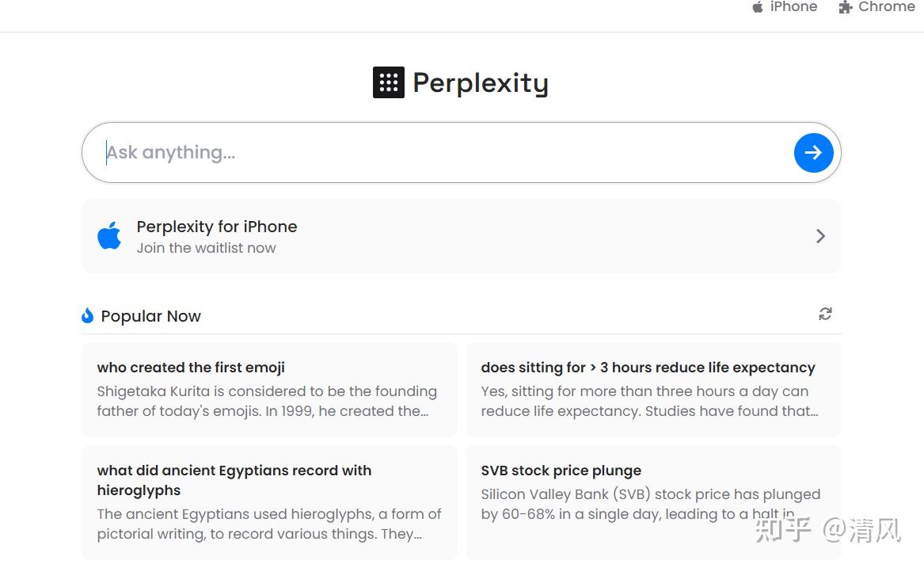Click the 'Perplexity for iPhone' banner title

click(x=217, y=227)
